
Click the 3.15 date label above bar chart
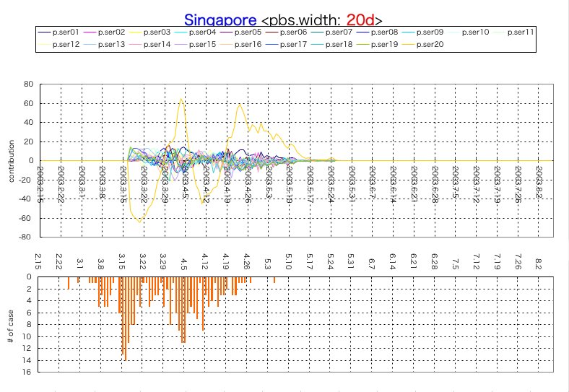[x=121, y=262]
